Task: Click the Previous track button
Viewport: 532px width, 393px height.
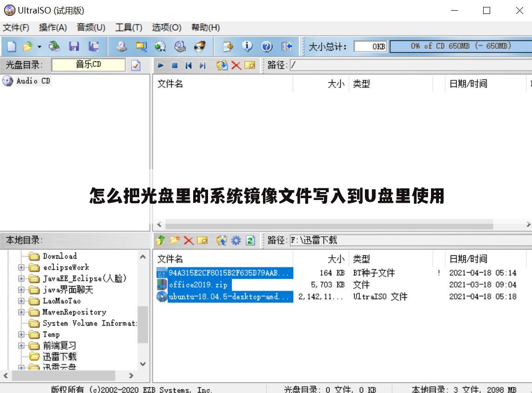Action: tap(189, 65)
